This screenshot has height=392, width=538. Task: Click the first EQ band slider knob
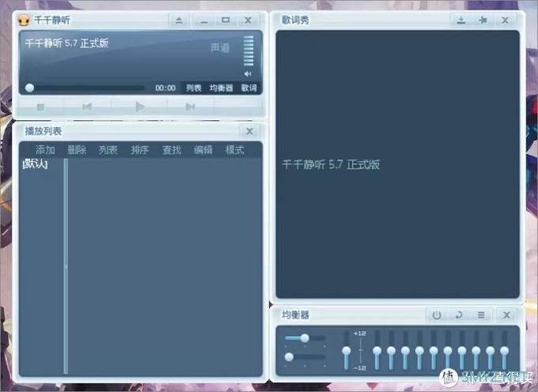click(377, 351)
